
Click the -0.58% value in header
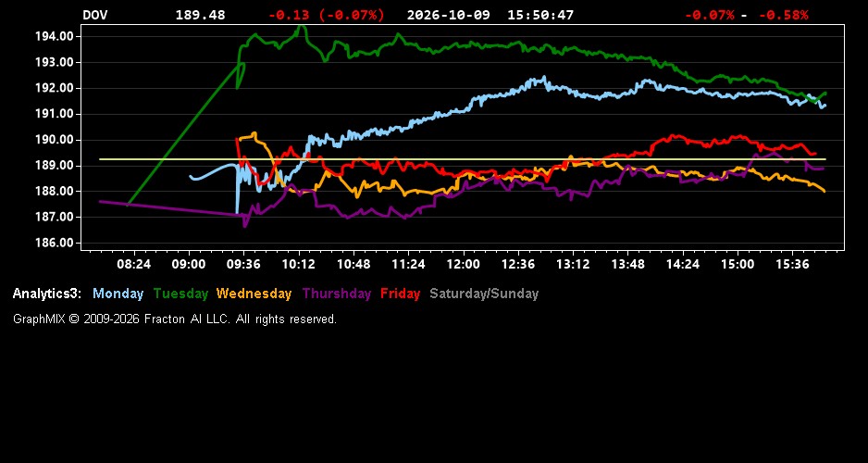point(783,15)
